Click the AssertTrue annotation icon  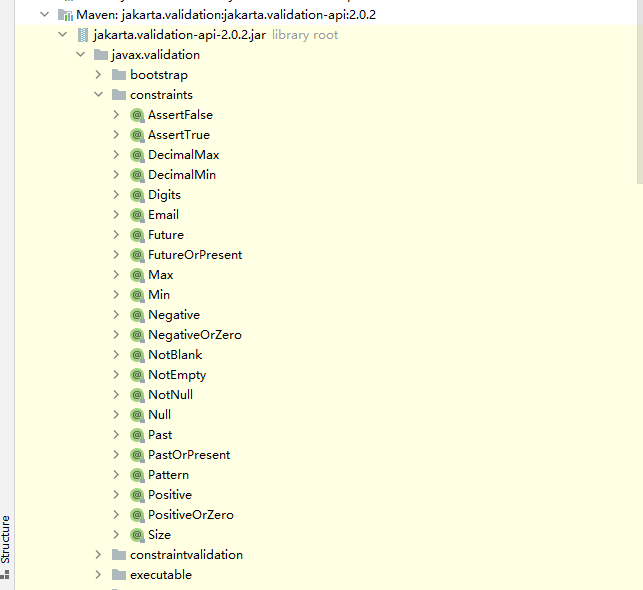tap(137, 135)
